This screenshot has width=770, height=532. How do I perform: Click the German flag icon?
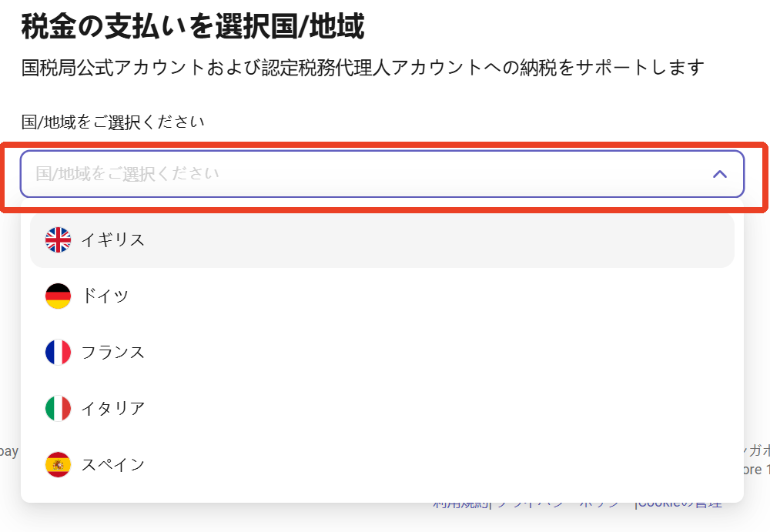point(58,296)
